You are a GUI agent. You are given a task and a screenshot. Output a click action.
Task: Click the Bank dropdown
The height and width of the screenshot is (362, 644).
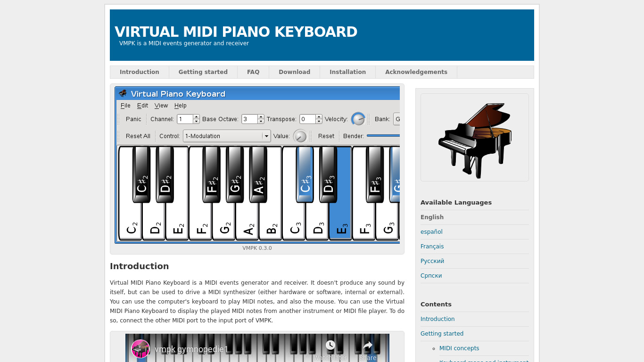coord(396,119)
